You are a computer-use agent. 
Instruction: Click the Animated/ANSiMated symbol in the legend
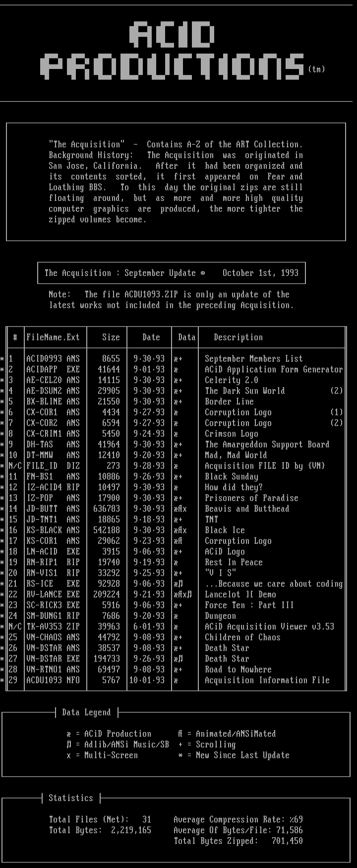click(180, 734)
